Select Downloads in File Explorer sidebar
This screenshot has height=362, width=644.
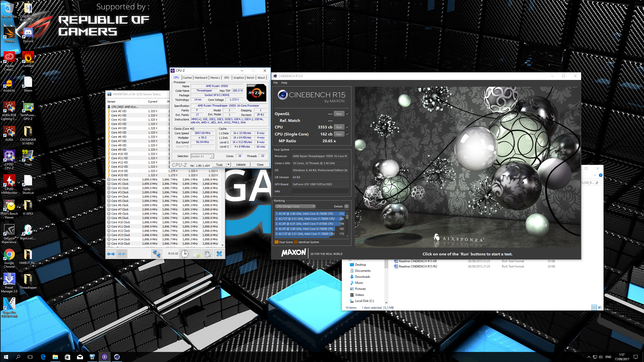pos(362,277)
